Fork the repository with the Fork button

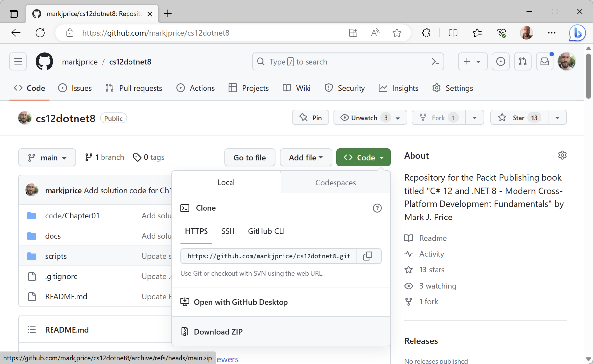point(438,118)
